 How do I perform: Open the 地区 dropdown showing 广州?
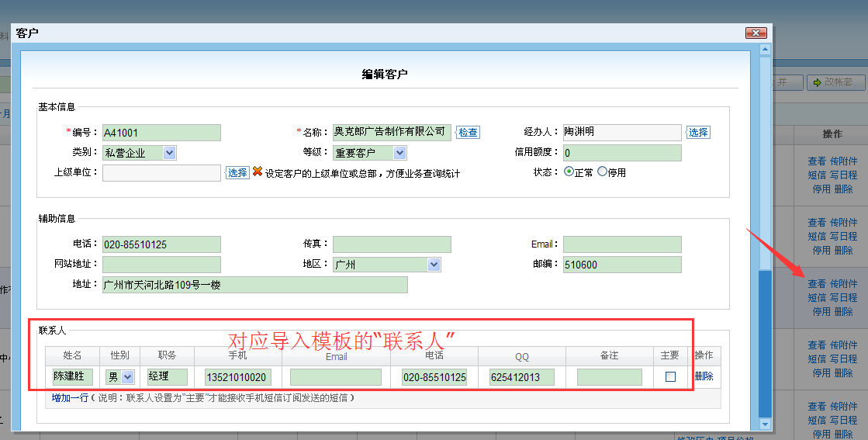point(434,265)
